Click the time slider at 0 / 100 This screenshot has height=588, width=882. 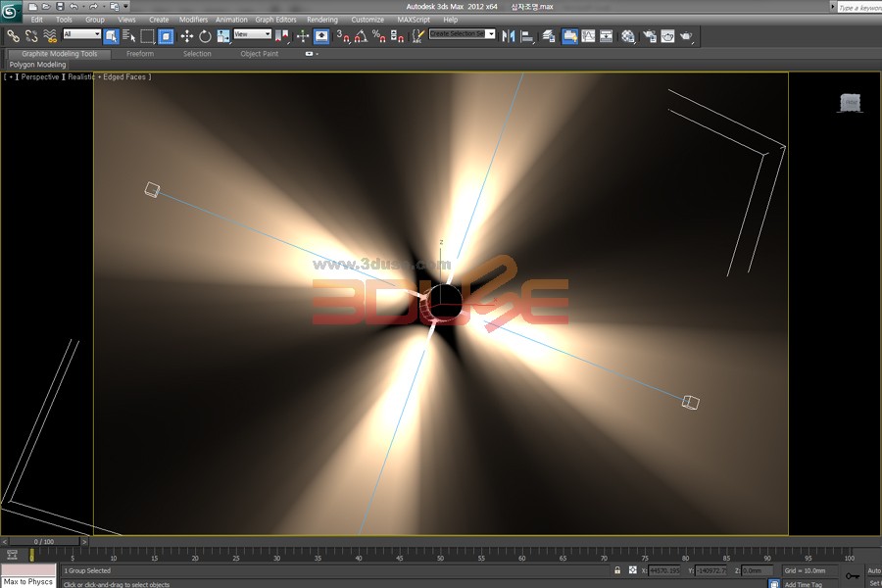tap(44, 541)
